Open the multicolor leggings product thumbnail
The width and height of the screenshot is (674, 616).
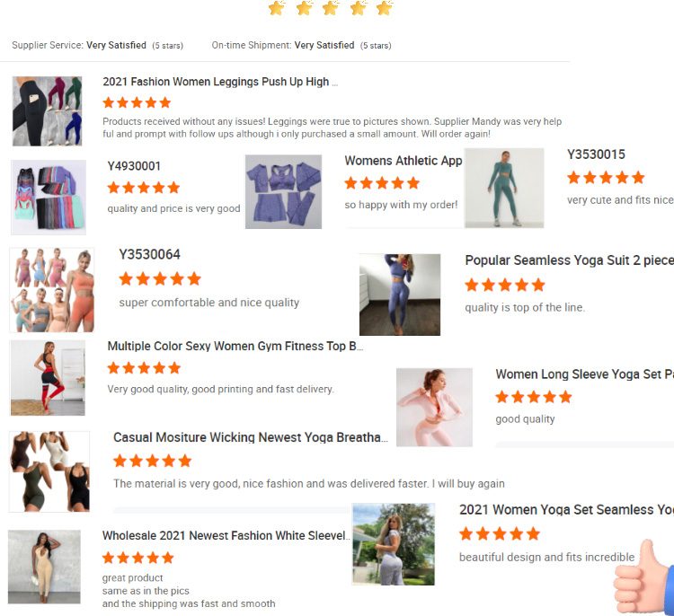tap(47, 110)
